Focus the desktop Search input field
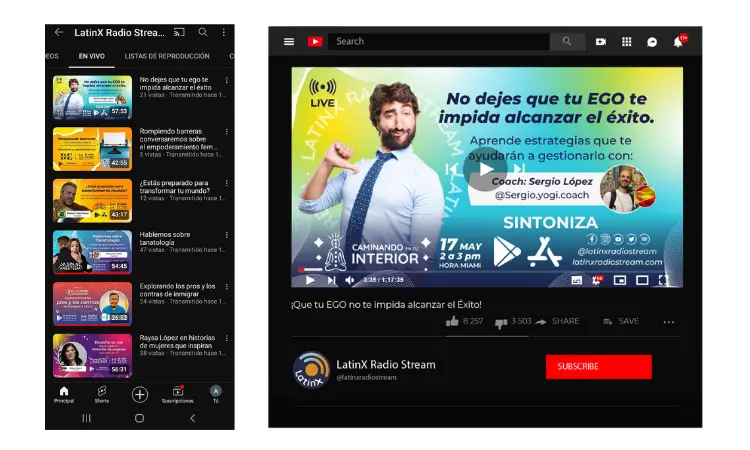 click(x=439, y=42)
